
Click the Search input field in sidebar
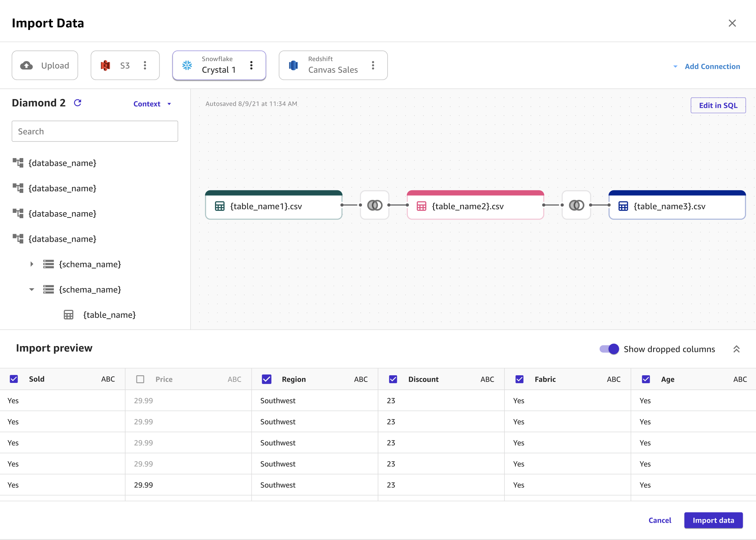click(x=95, y=131)
